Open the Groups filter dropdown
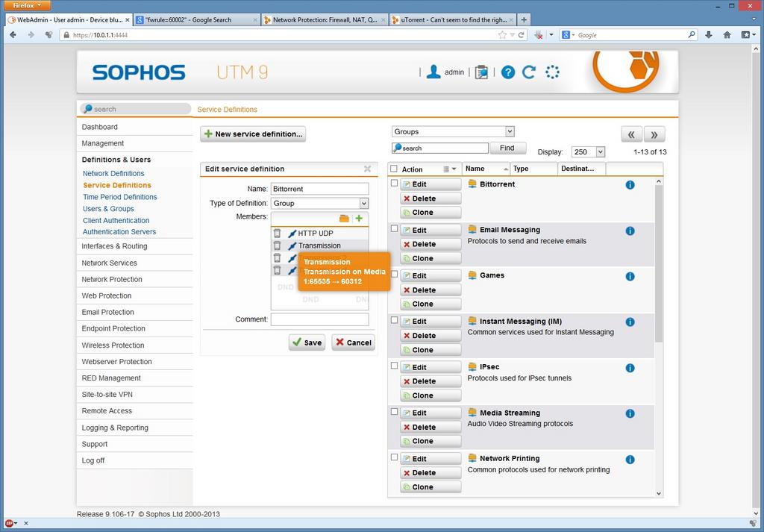 coord(453,131)
